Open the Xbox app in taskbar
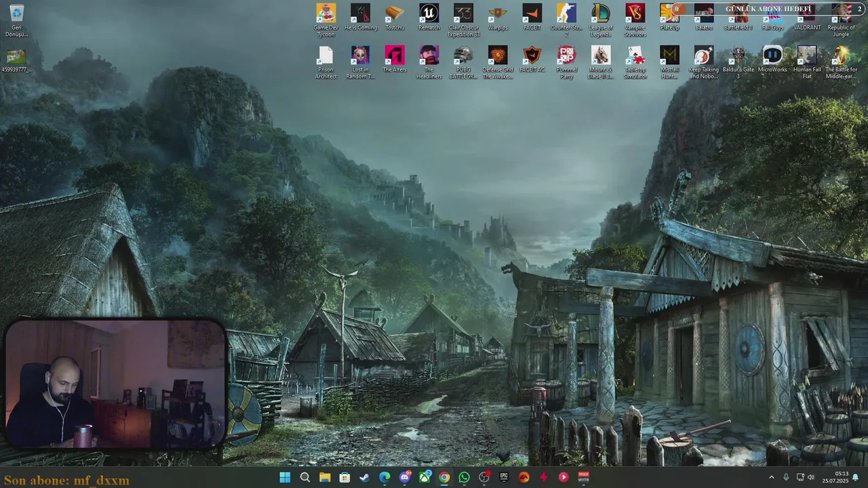 click(425, 477)
